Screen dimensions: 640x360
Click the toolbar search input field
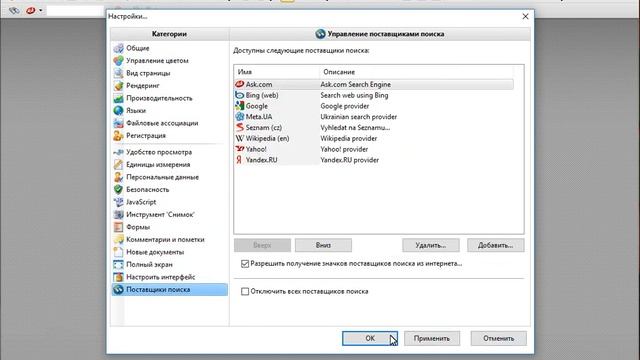click(76, 11)
